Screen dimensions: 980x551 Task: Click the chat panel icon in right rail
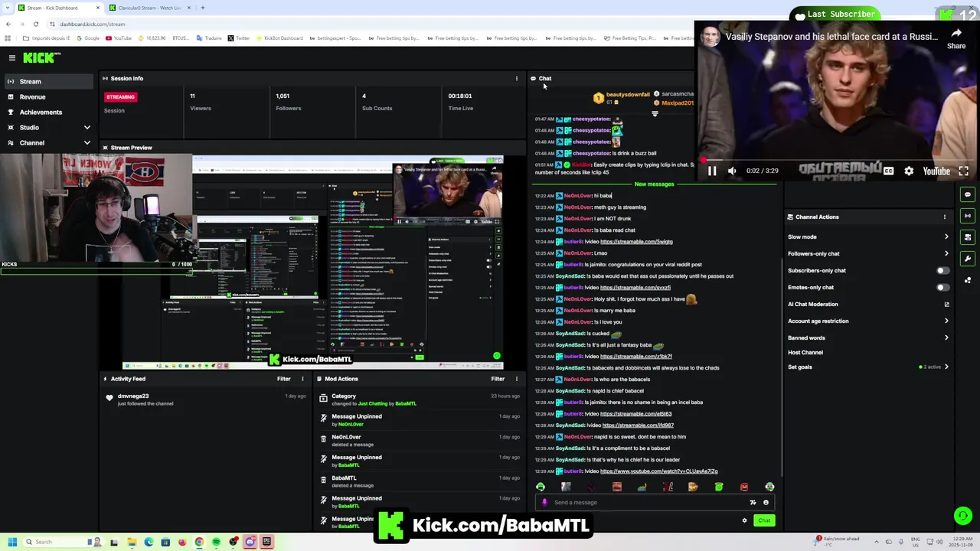968,194
